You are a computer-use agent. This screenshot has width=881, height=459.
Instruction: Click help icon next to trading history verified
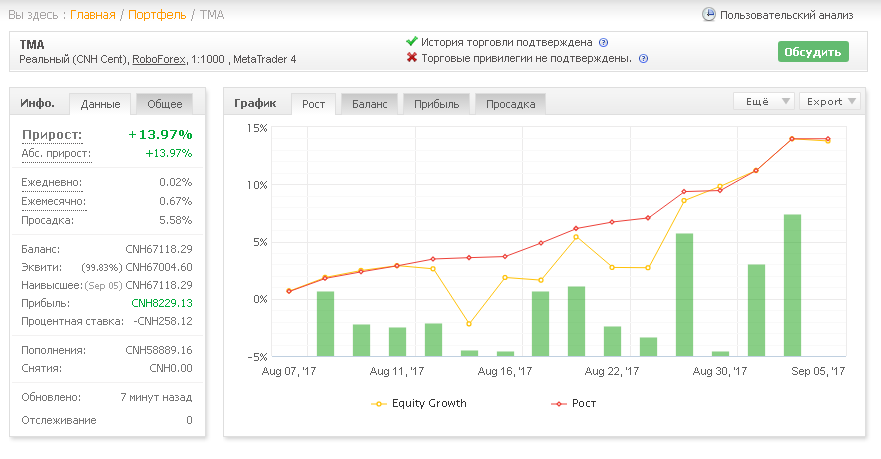click(603, 43)
